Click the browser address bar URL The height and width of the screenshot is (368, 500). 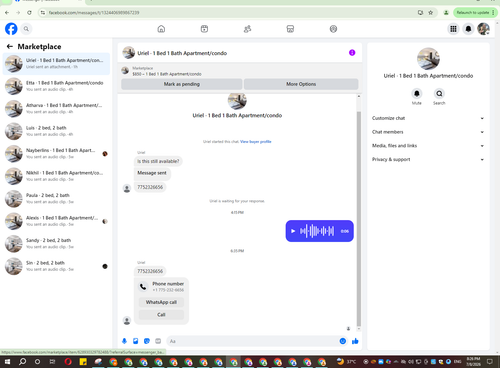point(94,13)
